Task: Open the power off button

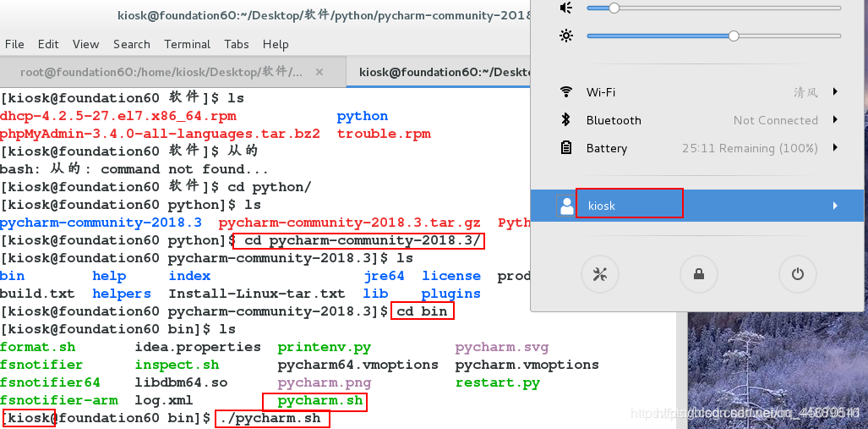Action: click(797, 274)
